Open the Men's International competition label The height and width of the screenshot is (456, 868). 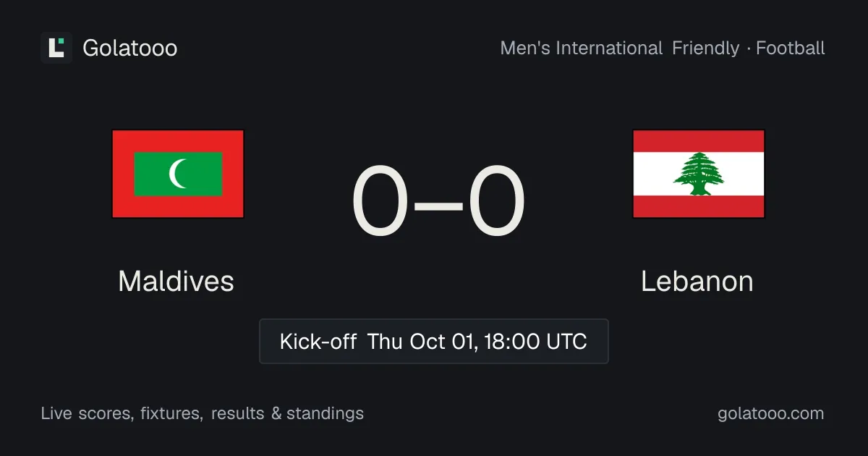pyautogui.click(x=582, y=48)
